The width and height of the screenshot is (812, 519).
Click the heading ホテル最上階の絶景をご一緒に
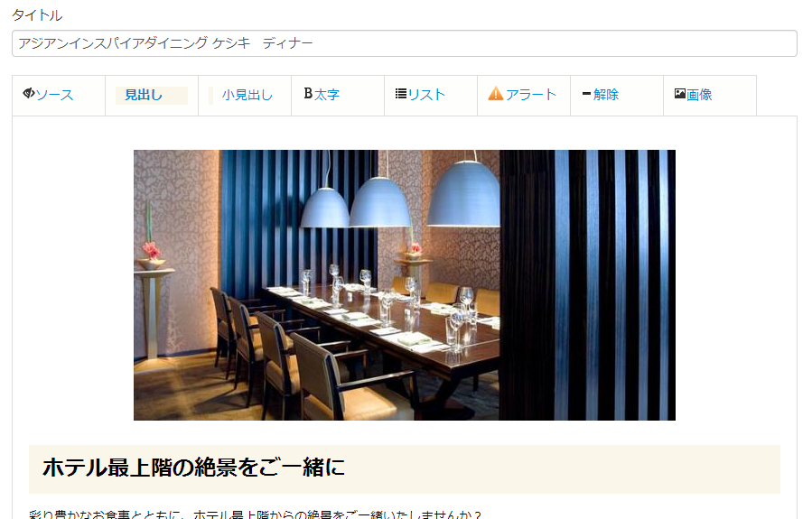pos(193,468)
